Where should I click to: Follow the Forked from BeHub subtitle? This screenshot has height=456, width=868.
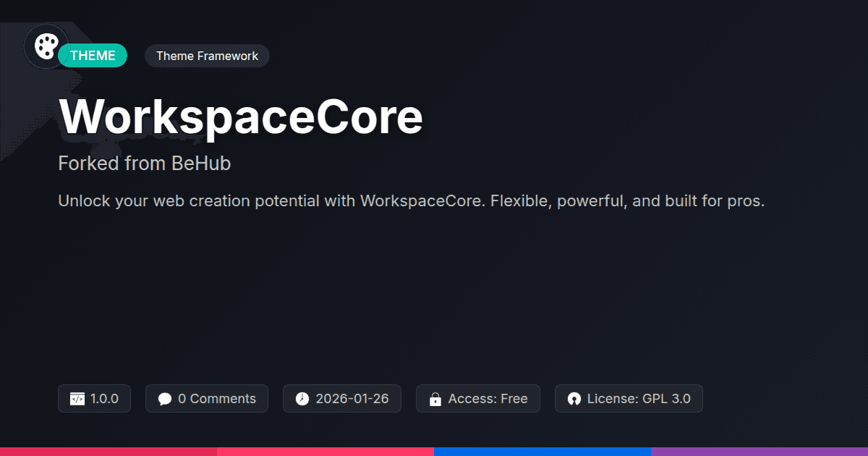pos(144,164)
